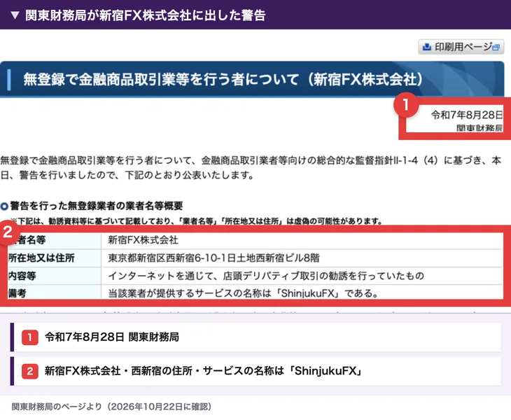Click the date 令和7年8月28日 at top right
The height and width of the screenshot is (420, 511).
tap(467, 115)
